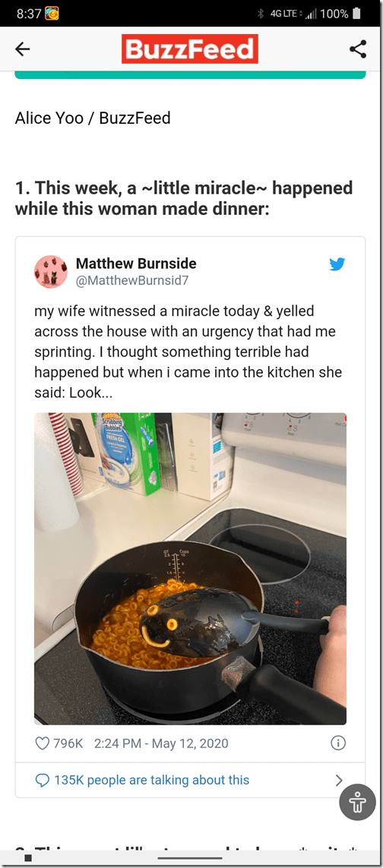Open the share icon in header
The image size is (383, 868).
[x=358, y=49]
